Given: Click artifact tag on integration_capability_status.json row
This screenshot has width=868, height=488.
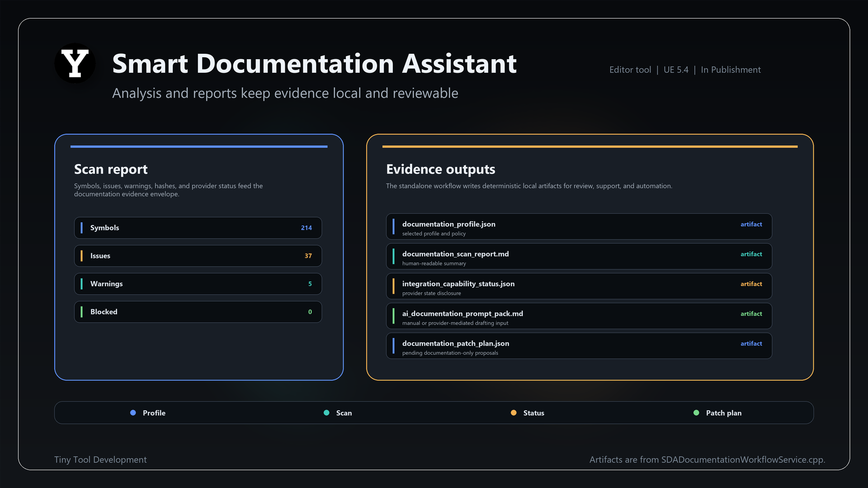Looking at the screenshot, I should tap(751, 284).
